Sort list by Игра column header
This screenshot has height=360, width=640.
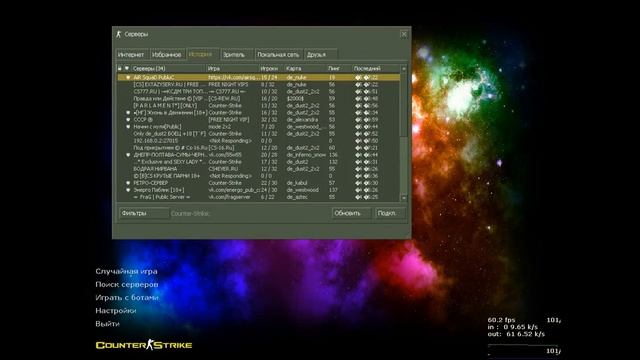click(x=232, y=69)
